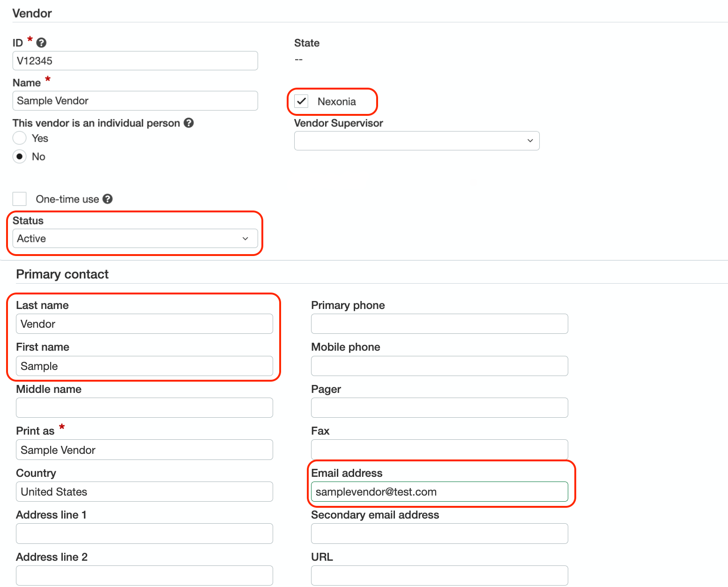Click the URL input box
The image size is (728, 587).
click(439, 576)
